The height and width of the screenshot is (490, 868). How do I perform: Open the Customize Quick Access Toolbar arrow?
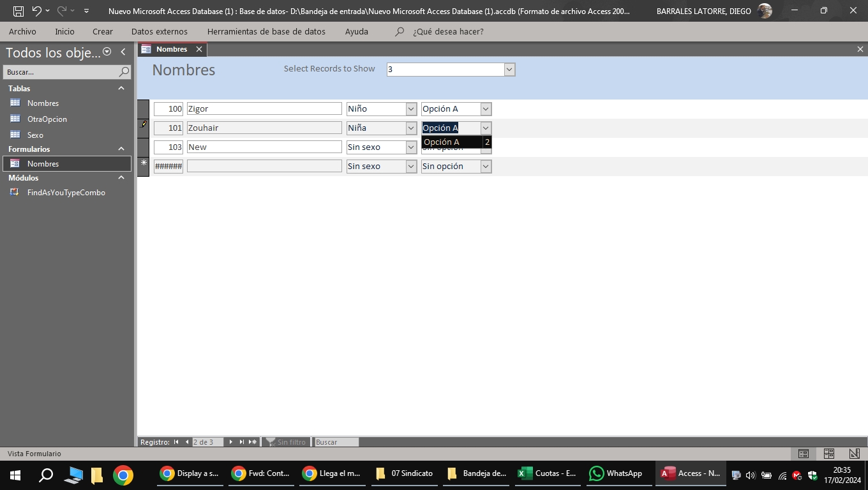coord(86,11)
